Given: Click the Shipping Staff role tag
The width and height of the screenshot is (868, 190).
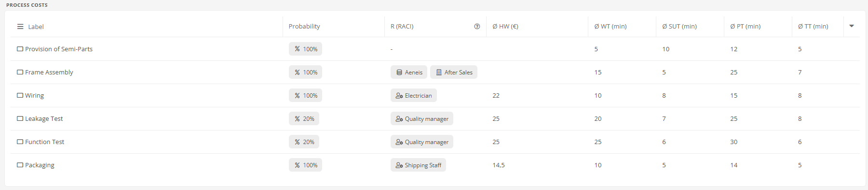Looking at the screenshot, I should coord(418,165).
